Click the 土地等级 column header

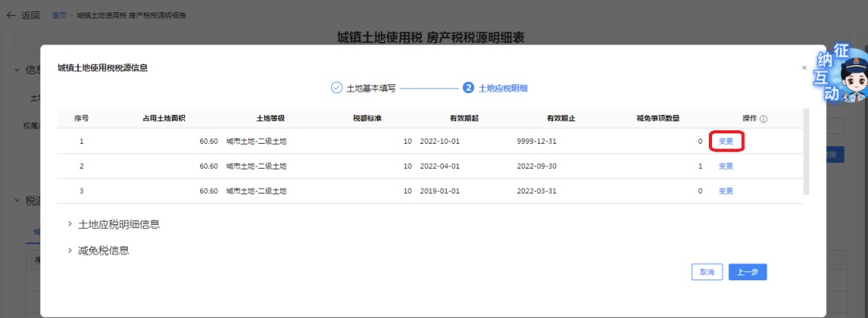(x=270, y=118)
